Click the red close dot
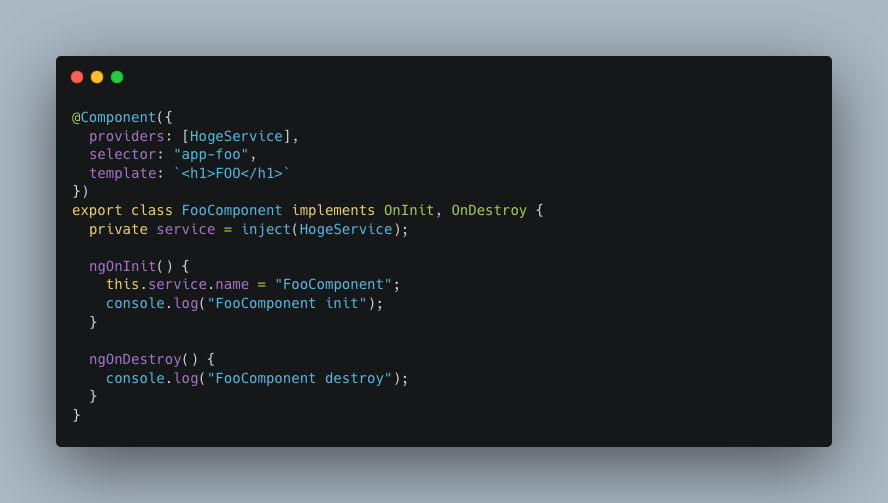The height and width of the screenshot is (503, 888). pyautogui.click(x=77, y=77)
